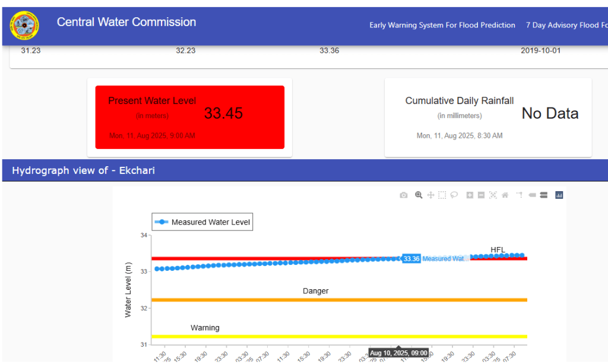
Task: Activate the Box Select tool
Action: (x=442, y=195)
